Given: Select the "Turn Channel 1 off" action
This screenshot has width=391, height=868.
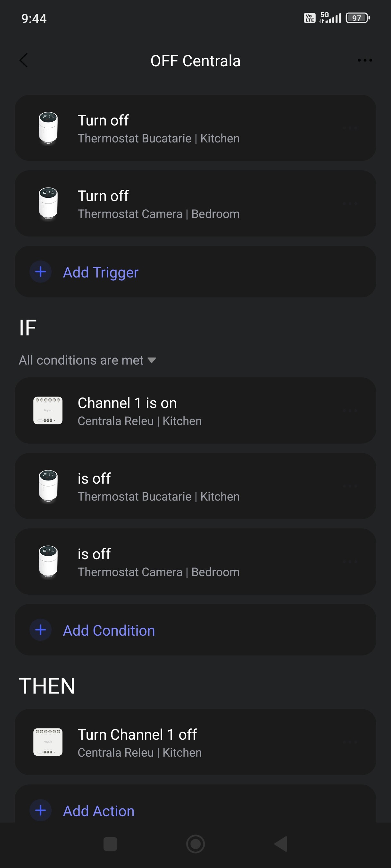Looking at the screenshot, I should [x=195, y=742].
